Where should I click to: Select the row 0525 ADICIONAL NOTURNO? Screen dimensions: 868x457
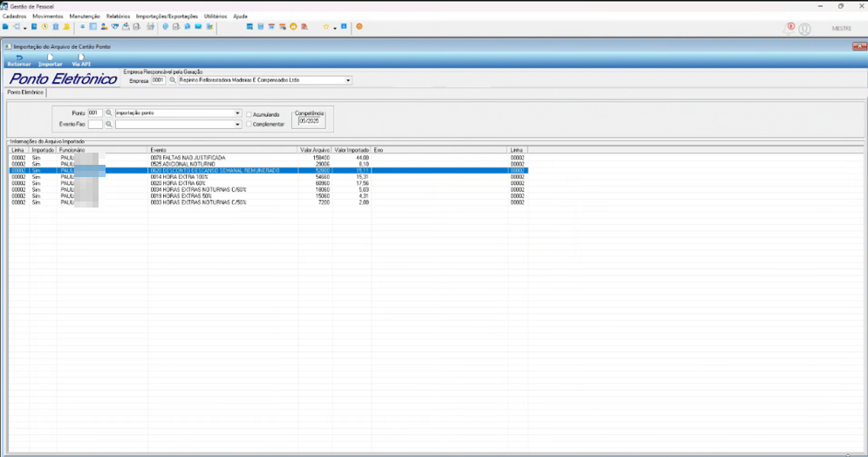[x=269, y=164]
